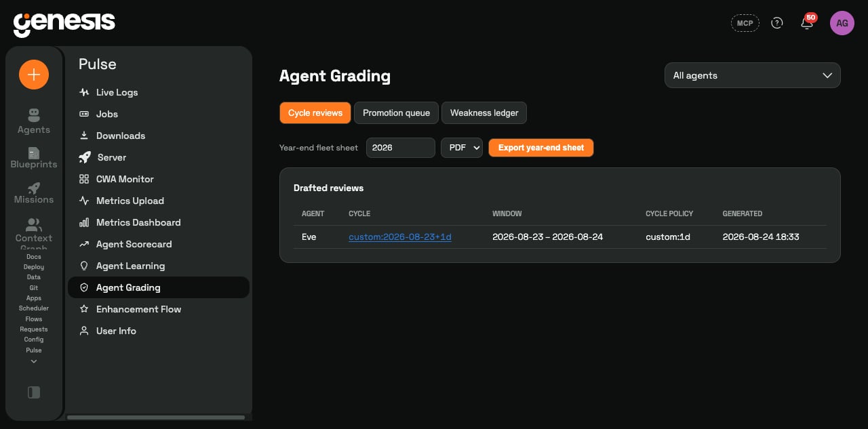The height and width of the screenshot is (429, 868).
Task: Click the AGENT column header
Action: pos(313,213)
